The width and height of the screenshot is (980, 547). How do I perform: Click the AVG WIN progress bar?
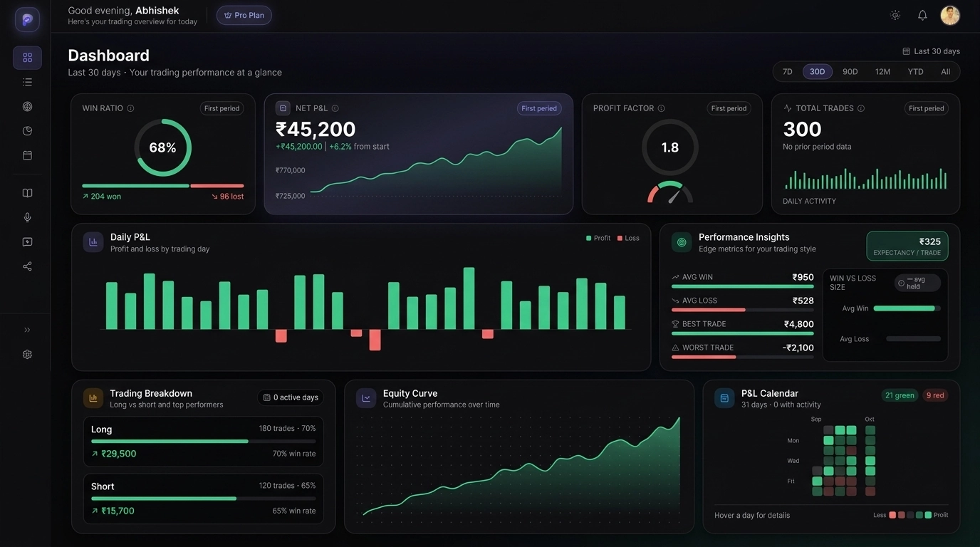743,286
